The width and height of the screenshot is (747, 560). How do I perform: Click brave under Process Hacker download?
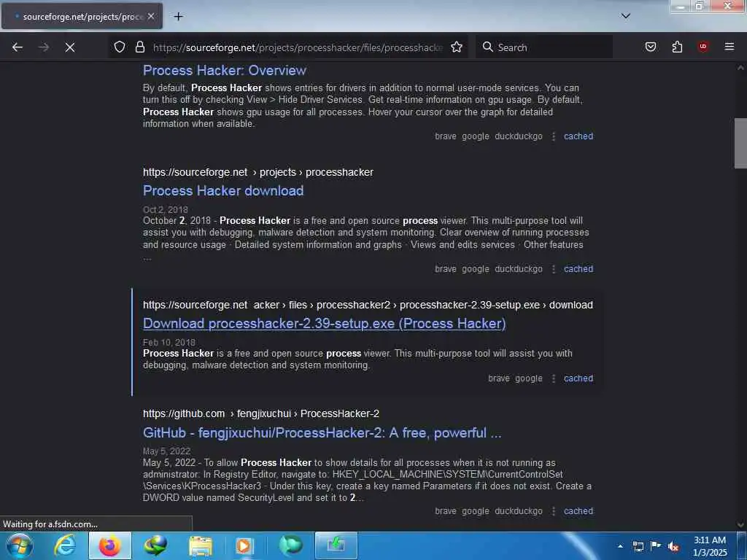pyautogui.click(x=446, y=268)
